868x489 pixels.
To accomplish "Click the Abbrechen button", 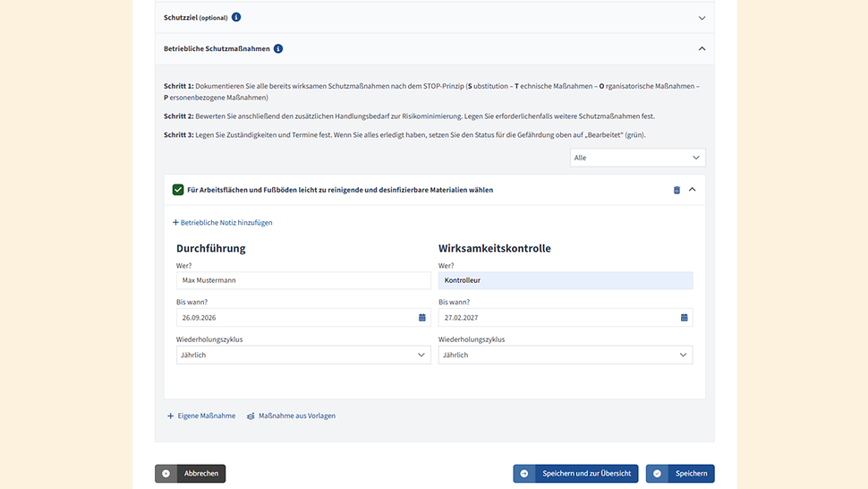I will coord(191,474).
